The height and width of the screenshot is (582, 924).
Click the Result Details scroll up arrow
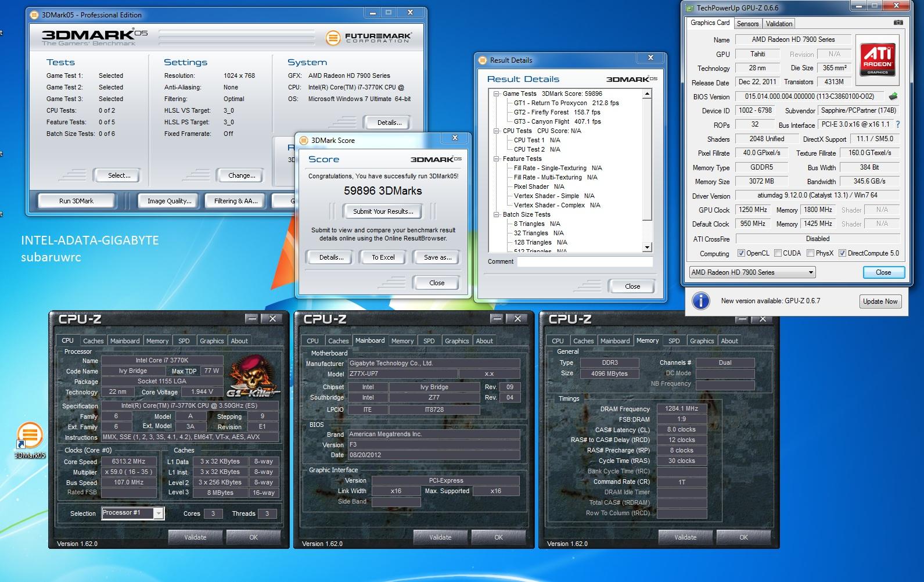click(648, 94)
